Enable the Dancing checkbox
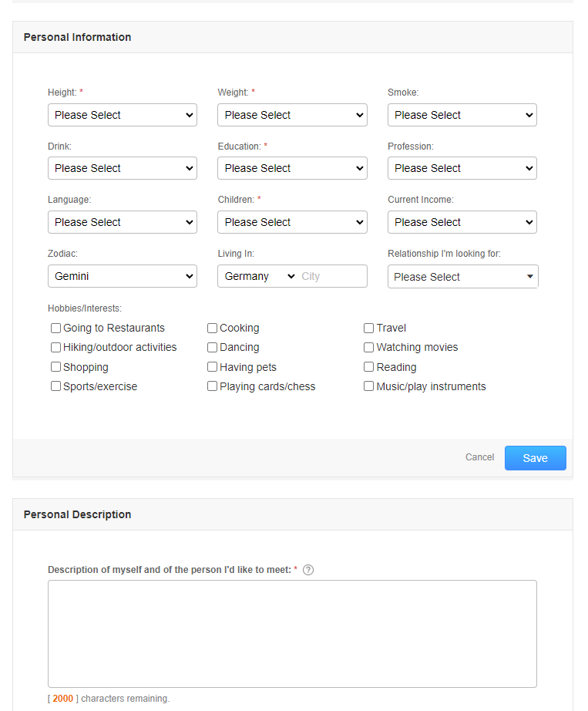The width and height of the screenshot is (588, 711). tap(212, 347)
